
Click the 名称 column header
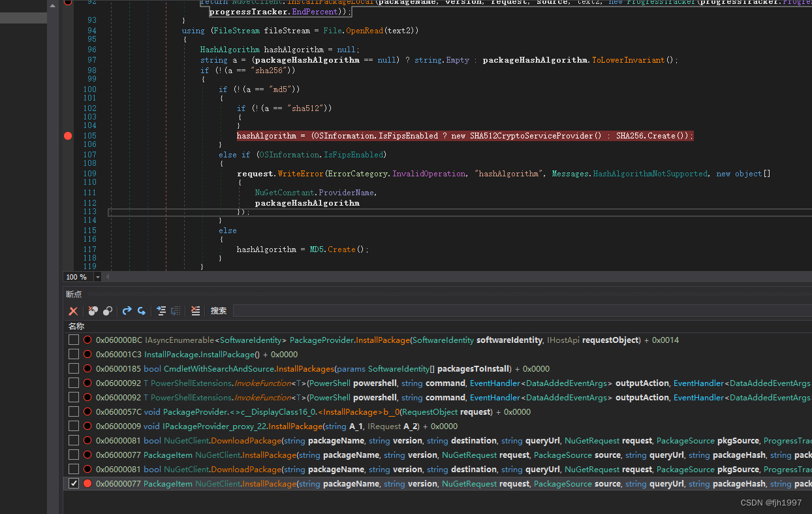tap(76, 326)
